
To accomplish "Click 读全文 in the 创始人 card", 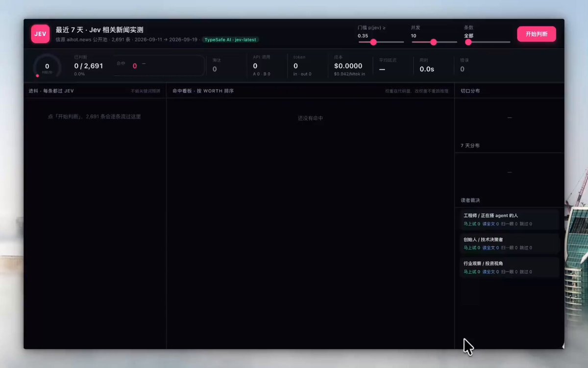I will coord(490,248).
